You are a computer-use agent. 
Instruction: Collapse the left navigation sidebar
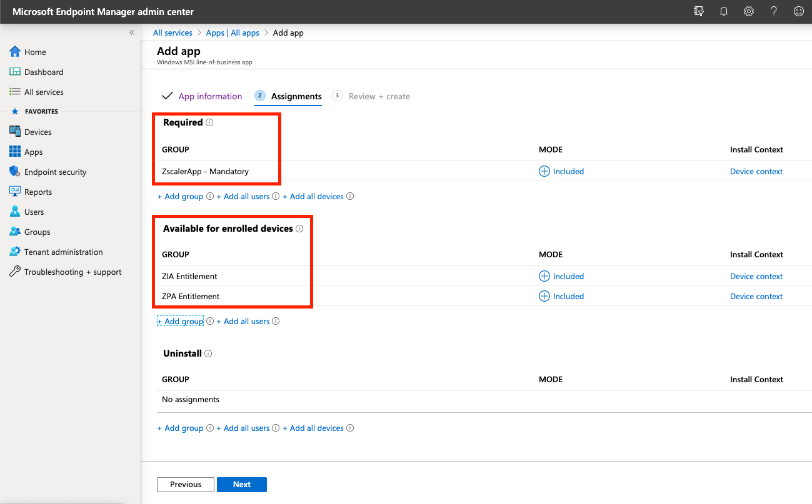(132, 32)
